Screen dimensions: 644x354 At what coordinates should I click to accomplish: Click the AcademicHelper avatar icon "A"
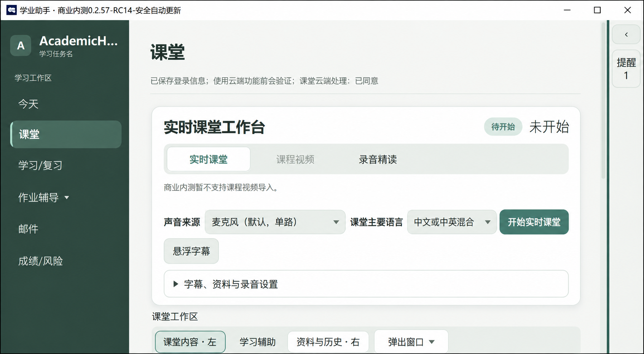21,46
